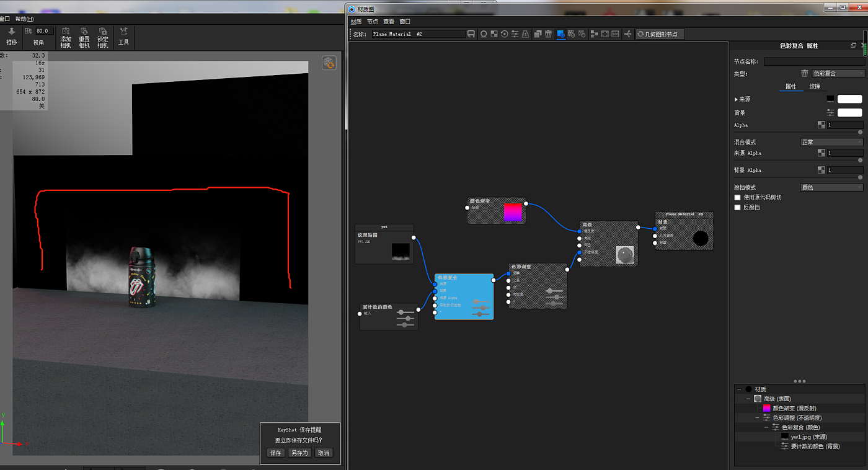Select yw1.jpg (来源) in the material tree
This screenshot has height=470, width=868.
click(x=808, y=437)
